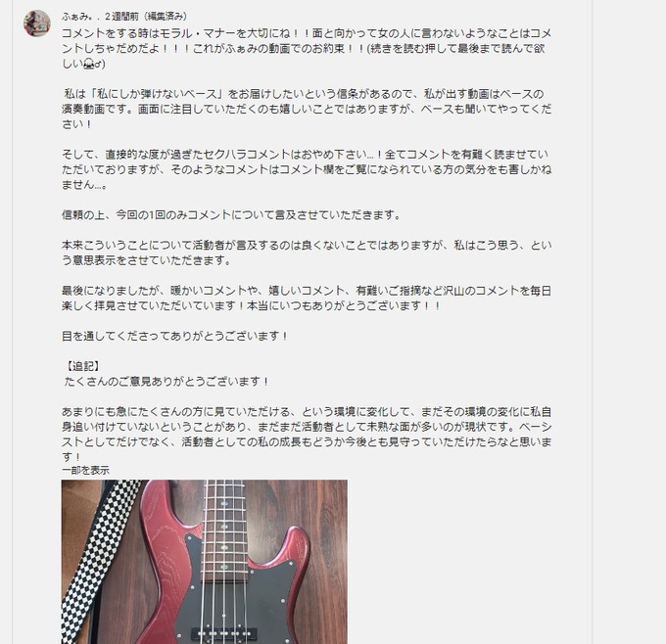Screen dimensions: 666x644
Task: Open the commenter's round profile avatar
Action: click(37, 23)
